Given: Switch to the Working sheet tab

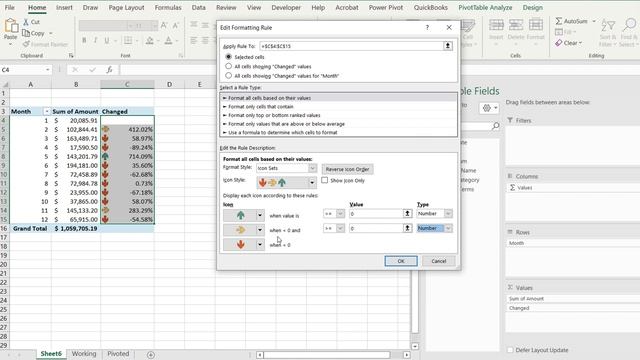Looking at the screenshot, I should pos(84,354).
